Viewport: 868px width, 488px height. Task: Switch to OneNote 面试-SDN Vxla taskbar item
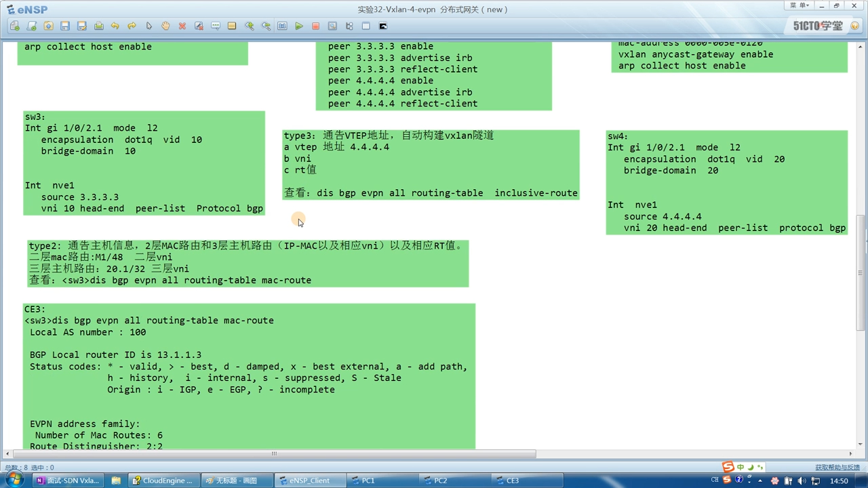[x=68, y=481]
